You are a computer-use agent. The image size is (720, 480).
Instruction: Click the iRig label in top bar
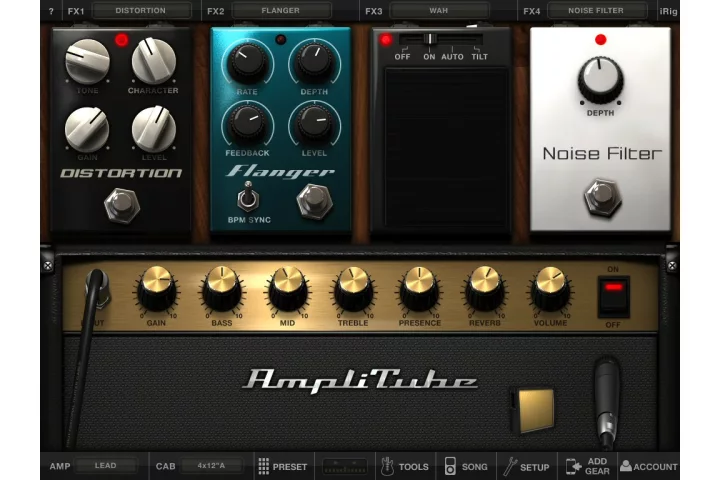click(x=668, y=11)
